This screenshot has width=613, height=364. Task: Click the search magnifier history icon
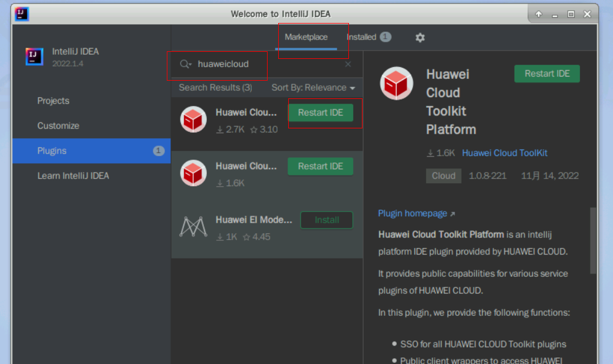(x=186, y=64)
